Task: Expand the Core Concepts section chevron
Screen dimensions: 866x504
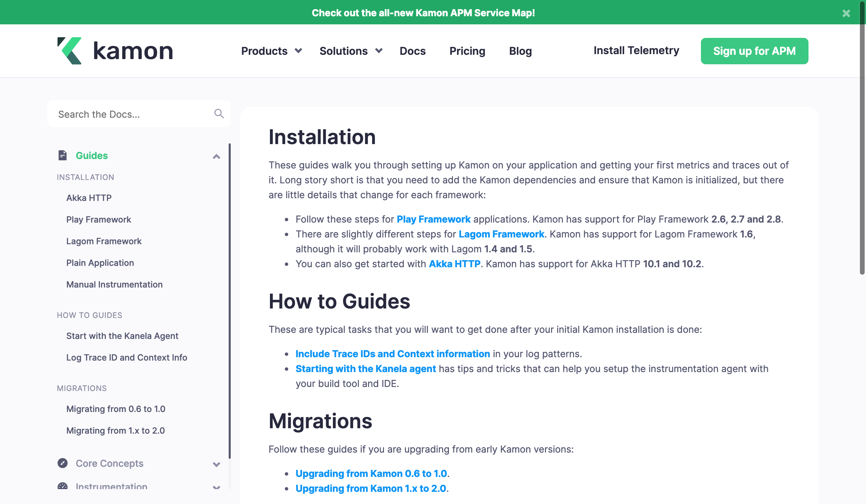Action: coord(216,464)
